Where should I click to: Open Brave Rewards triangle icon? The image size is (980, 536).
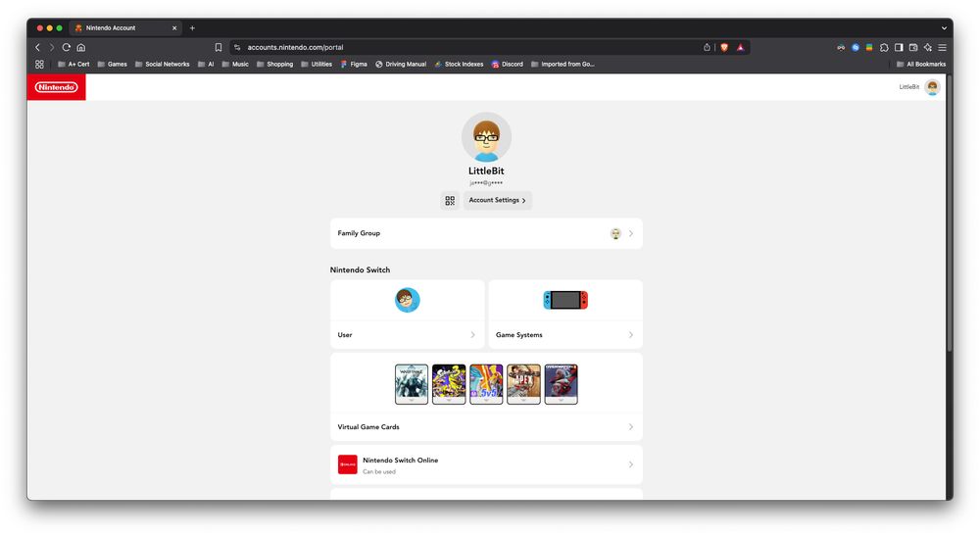click(x=741, y=47)
